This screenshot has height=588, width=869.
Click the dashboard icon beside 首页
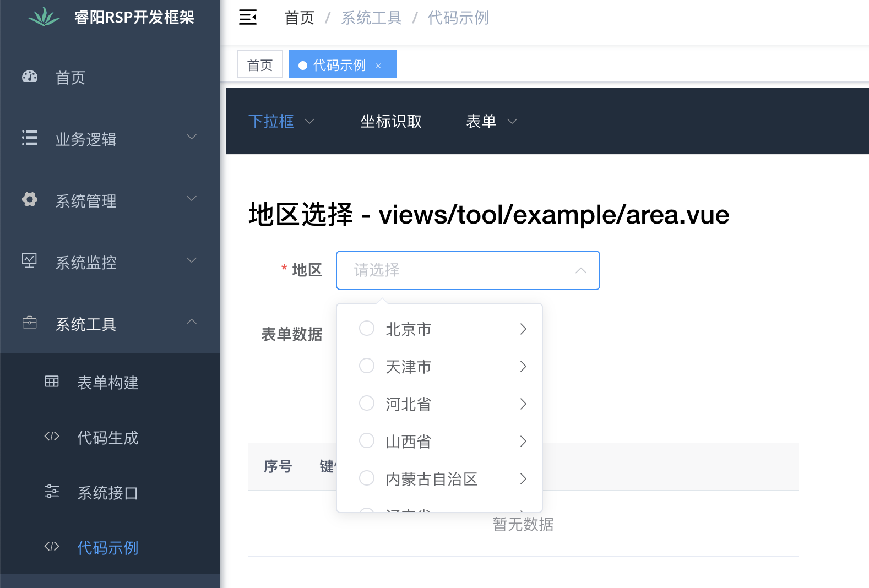pos(30,77)
